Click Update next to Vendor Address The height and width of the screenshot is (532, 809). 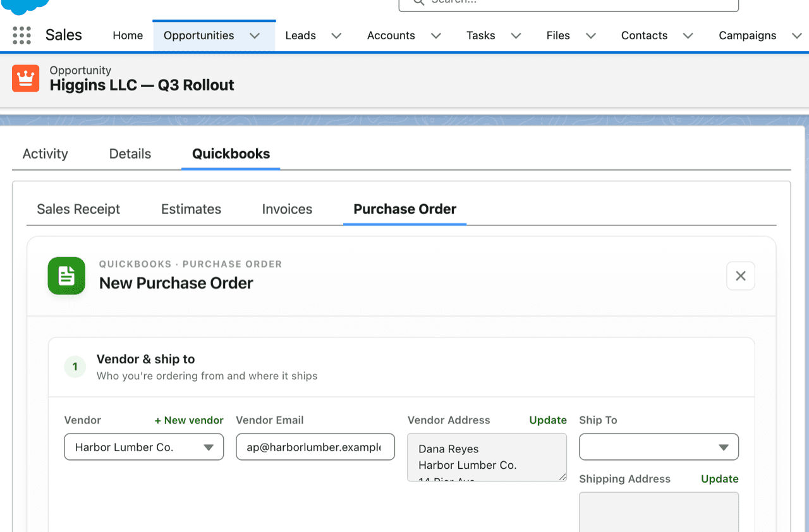[548, 420]
